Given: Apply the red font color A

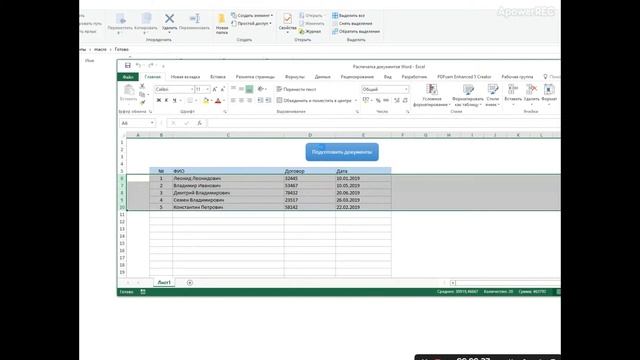Looking at the screenshot, I should click(218, 100).
